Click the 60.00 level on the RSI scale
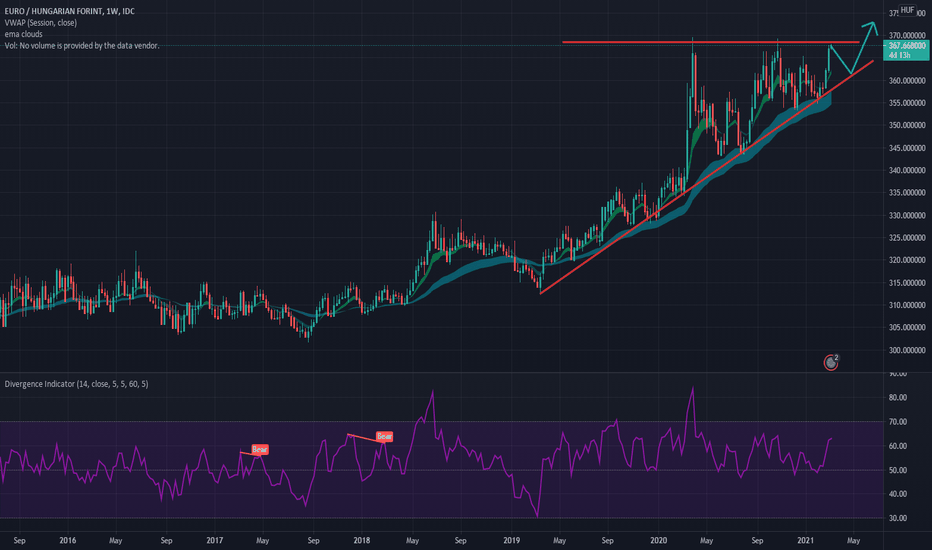The width and height of the screenshot is (932, 550). click(898, 446)
